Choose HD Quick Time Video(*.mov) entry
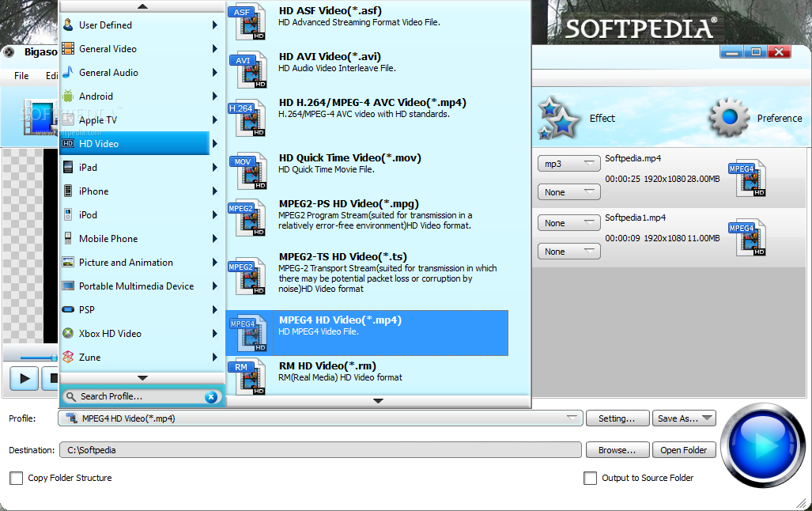The image size is (812, 511). point(367,171)
